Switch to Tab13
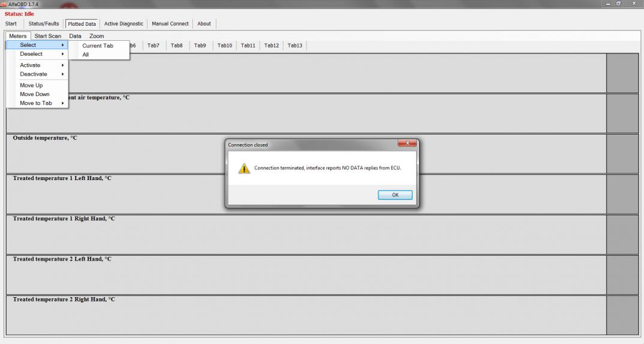 pyautogui.click(x=295, y=45)
